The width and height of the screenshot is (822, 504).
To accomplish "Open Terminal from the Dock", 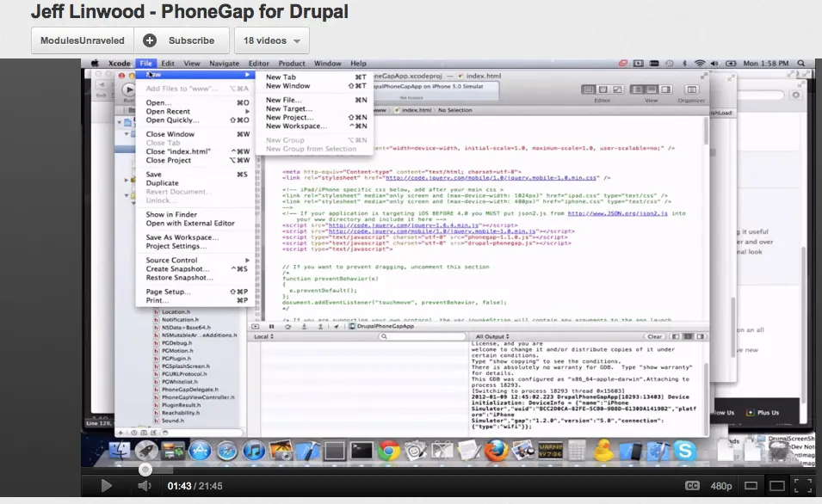I will (362, 451).
